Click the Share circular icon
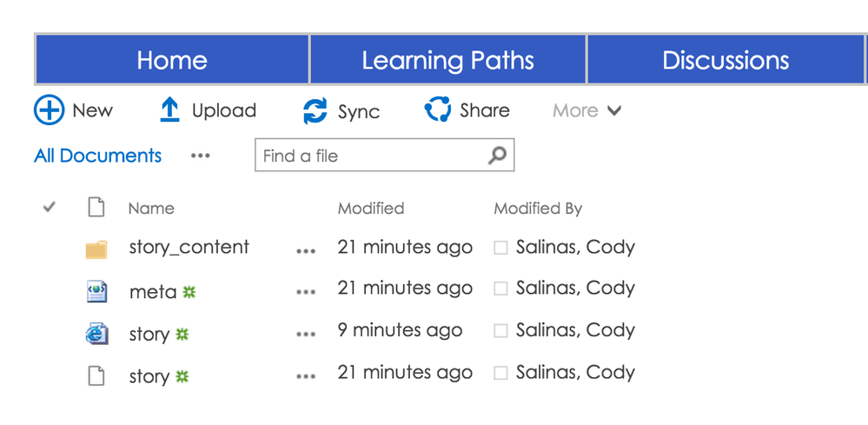 pyautogui.click(x=437, y=110)
